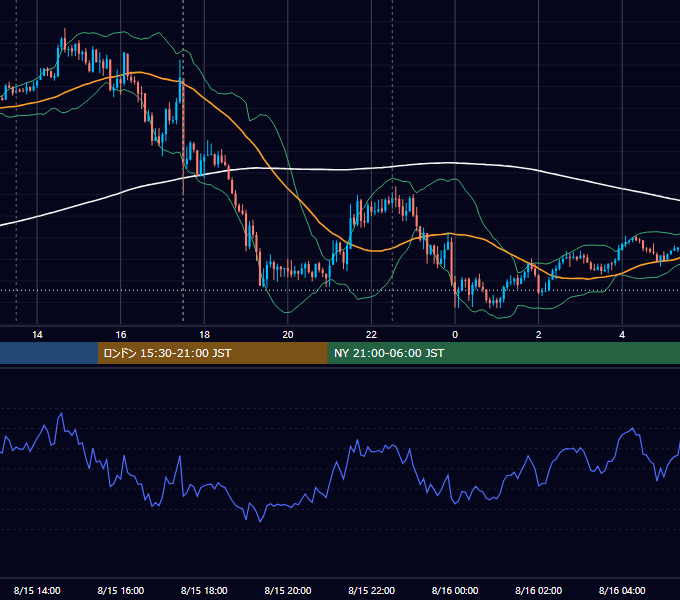Click the 8/15 16:00 label on oscillator axis
Image resolution: width=680 pixels, height=600 pixels.
click(x=121, y=590)
